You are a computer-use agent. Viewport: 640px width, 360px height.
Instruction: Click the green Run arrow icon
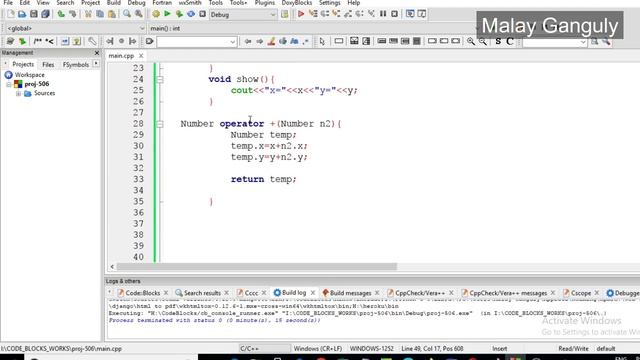tap(167, 14)
